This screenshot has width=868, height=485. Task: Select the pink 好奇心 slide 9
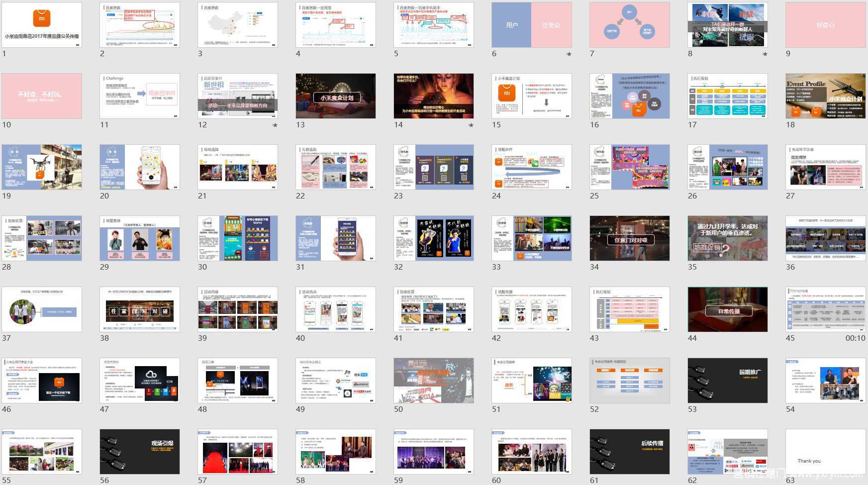pos(826,25)
